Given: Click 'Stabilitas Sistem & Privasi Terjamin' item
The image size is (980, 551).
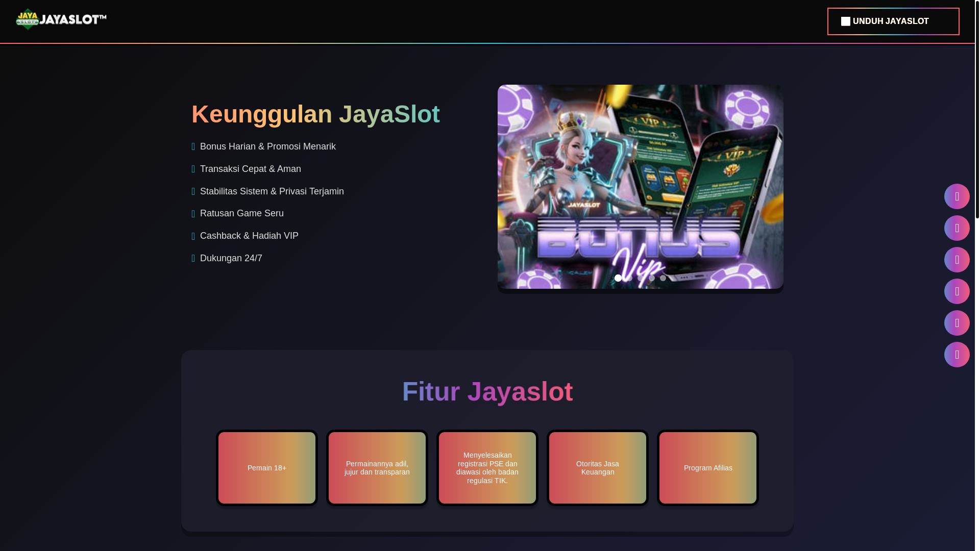Looking at the screenshot, I should 272,191.
